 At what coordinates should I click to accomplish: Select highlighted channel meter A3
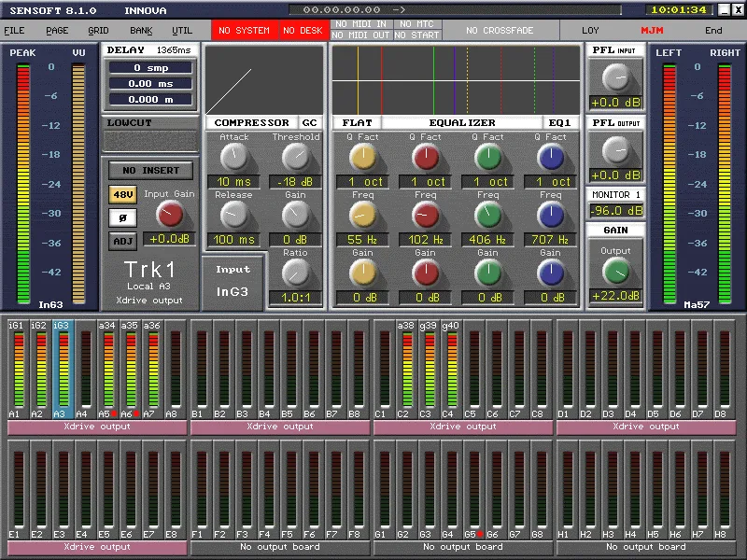point(63,370)
